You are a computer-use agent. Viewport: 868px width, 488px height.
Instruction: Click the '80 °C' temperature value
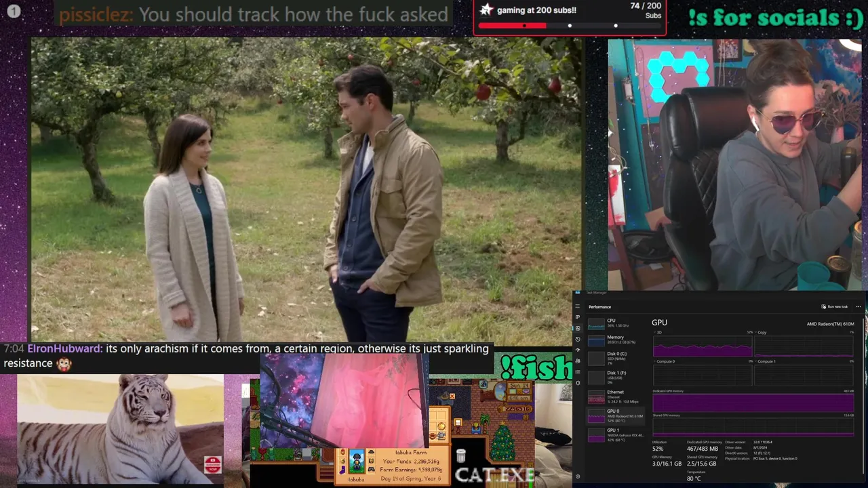click(x=694, y=479)
